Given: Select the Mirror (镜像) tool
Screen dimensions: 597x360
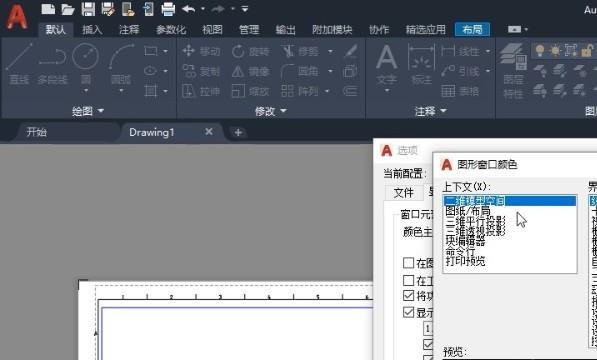Looking at the screenshot, I should 251,71.
